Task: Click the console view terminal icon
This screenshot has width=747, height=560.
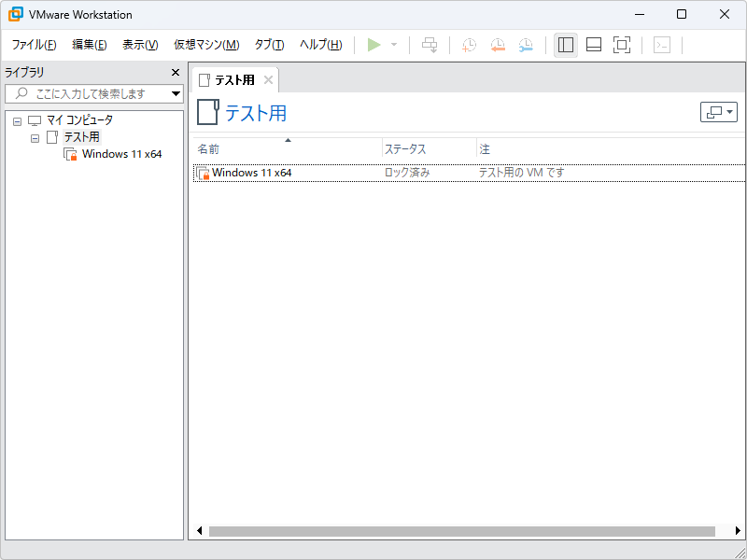Action: pos(662,45)
